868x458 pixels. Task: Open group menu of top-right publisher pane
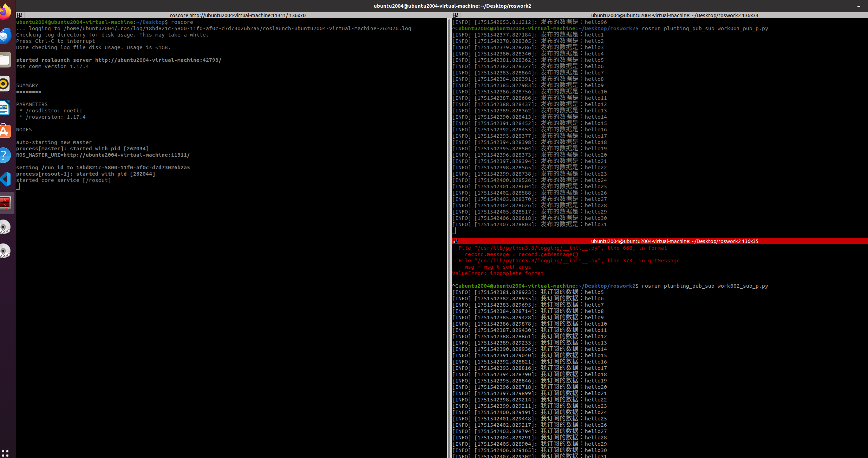(455, 15)
